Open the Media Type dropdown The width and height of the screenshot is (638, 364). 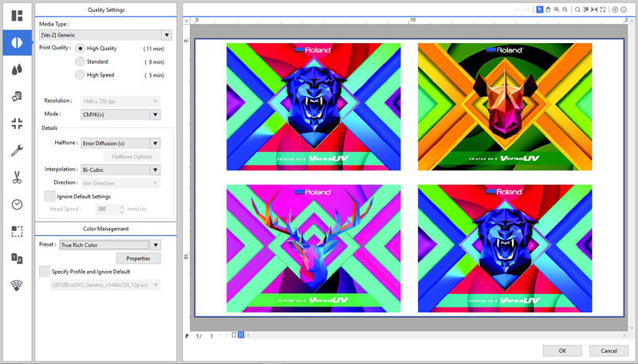point(105,35)
